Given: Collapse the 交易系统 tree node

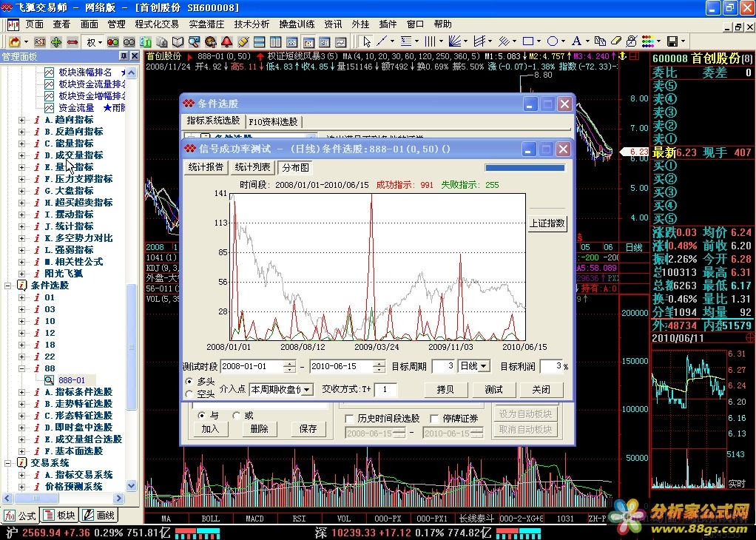Looking at the screenshot, I should [7, 463].
